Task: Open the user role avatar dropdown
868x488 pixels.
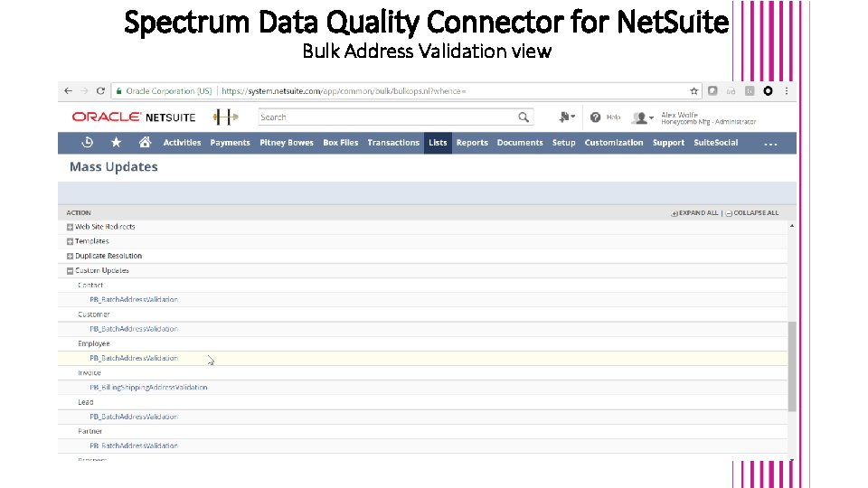Action: pos(643,117)
